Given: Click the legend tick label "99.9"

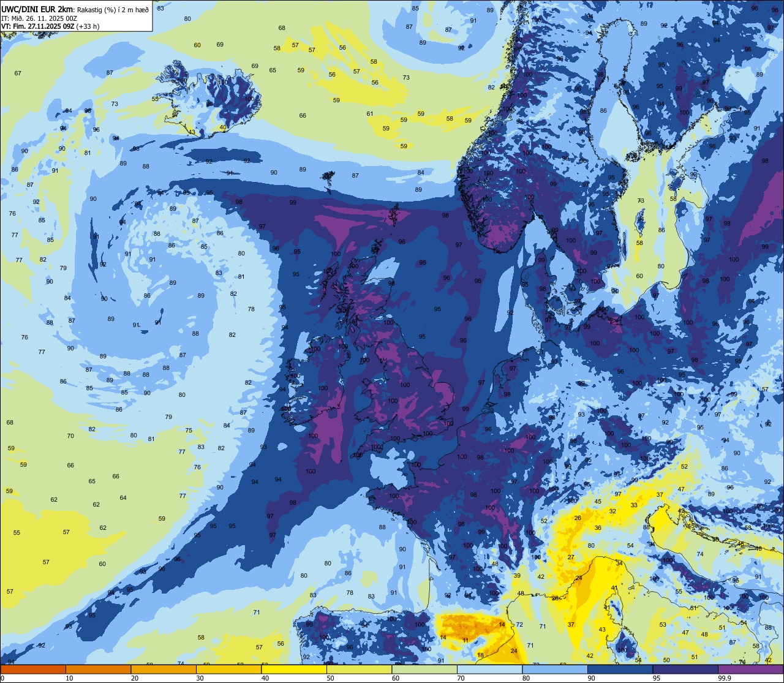Looking at the screenshot, I should 725,678.
